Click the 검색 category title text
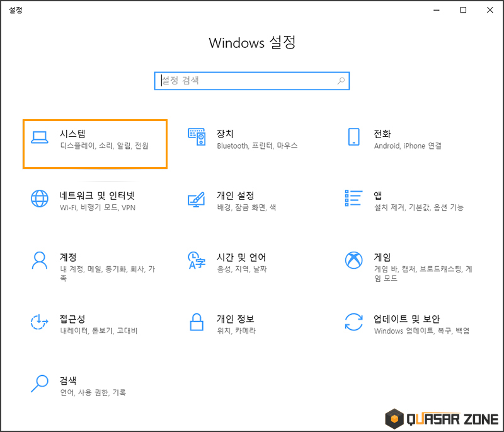The width and height of the screenshot is (504, 432). coord(68,381)
